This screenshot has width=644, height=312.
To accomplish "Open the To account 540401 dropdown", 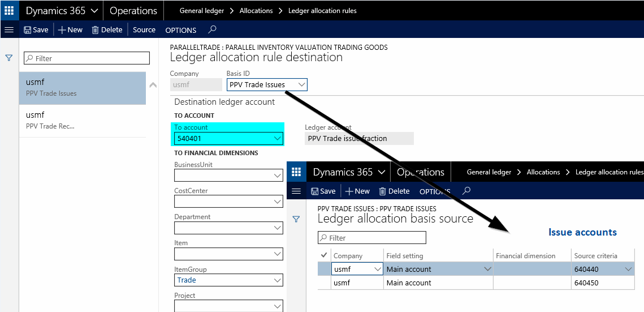I will pyautogui.click(x=277, y=138).
